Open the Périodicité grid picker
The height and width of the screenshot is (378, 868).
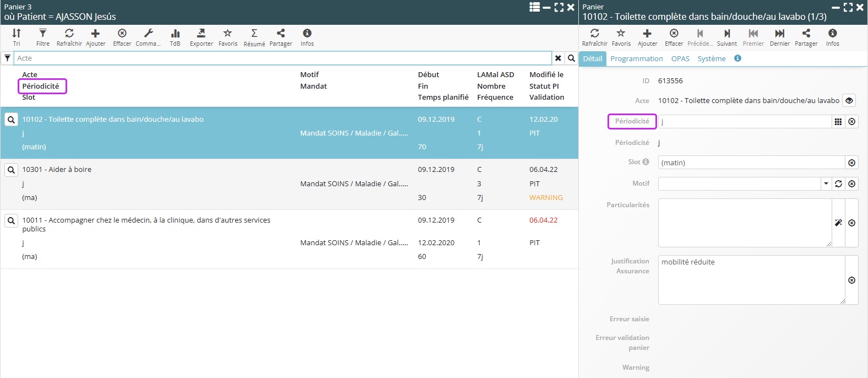tap(838, 122)
